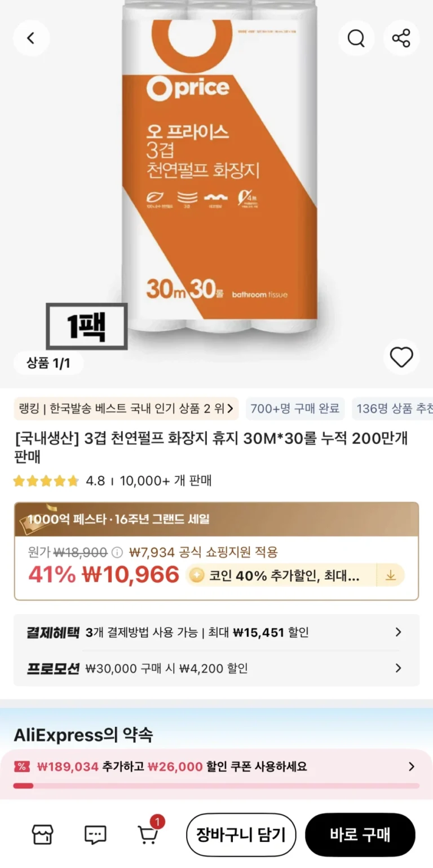Select the 700+명 구매 완료 tag
Viewport: 433px width, 868px height.
pyautogui.click(x=295, y=409)
